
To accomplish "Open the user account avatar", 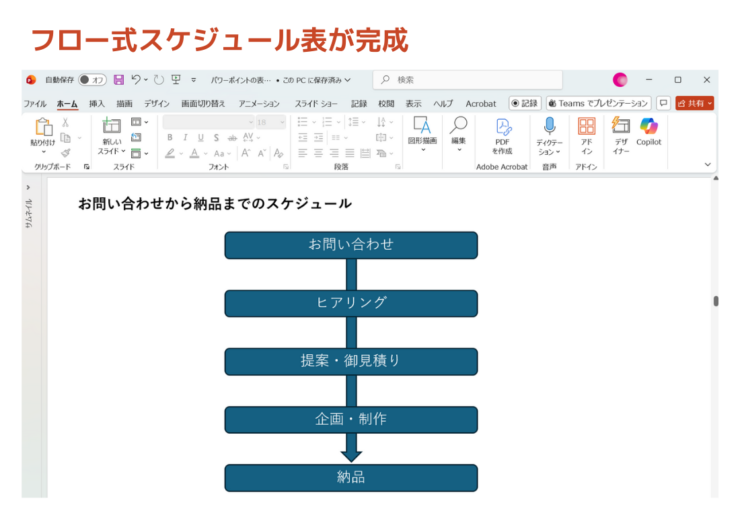I will 620,80.
